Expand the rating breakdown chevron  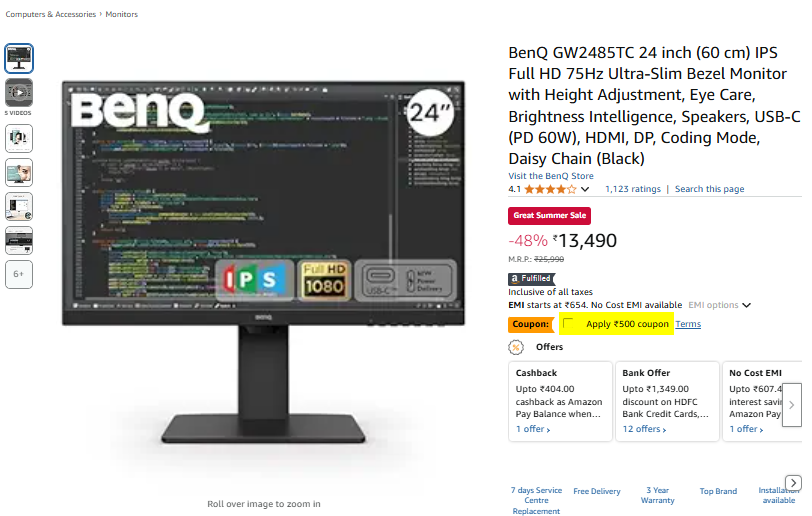(585, 189)
